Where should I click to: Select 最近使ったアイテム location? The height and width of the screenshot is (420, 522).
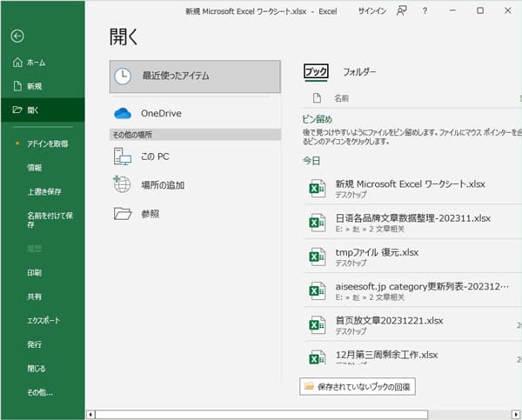click(x=195, y=77)
